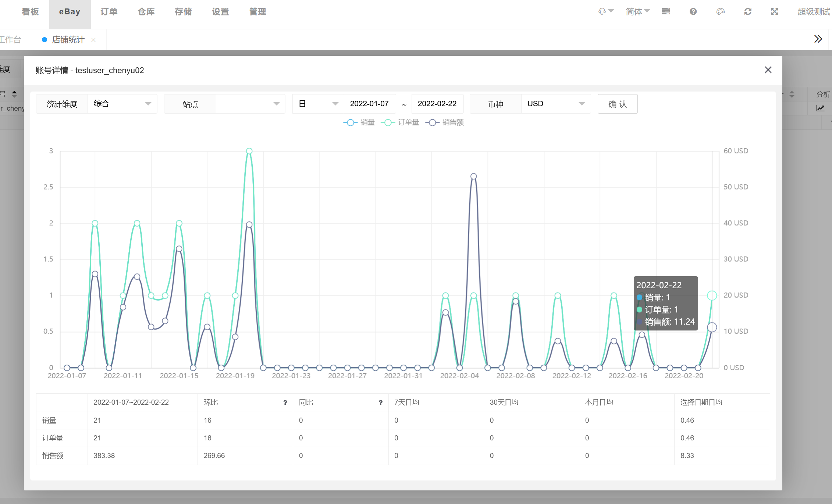Close the account details dialog

point(768,70)
